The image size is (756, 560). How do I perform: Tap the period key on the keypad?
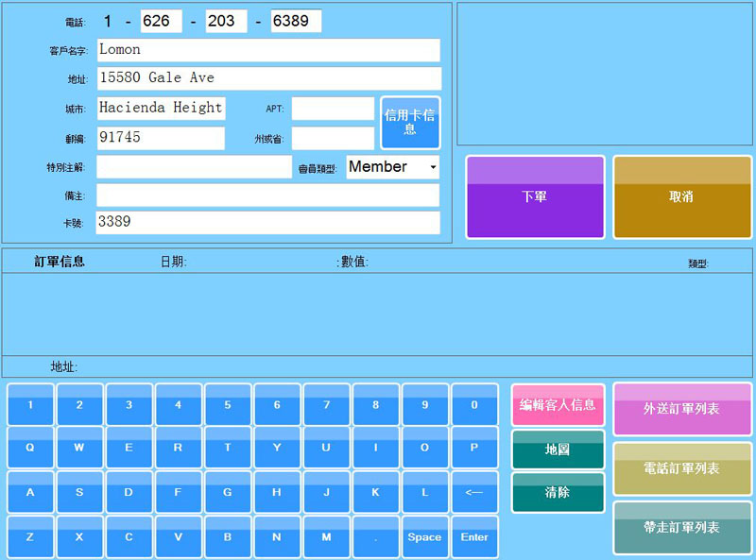[x=375, y=536]
